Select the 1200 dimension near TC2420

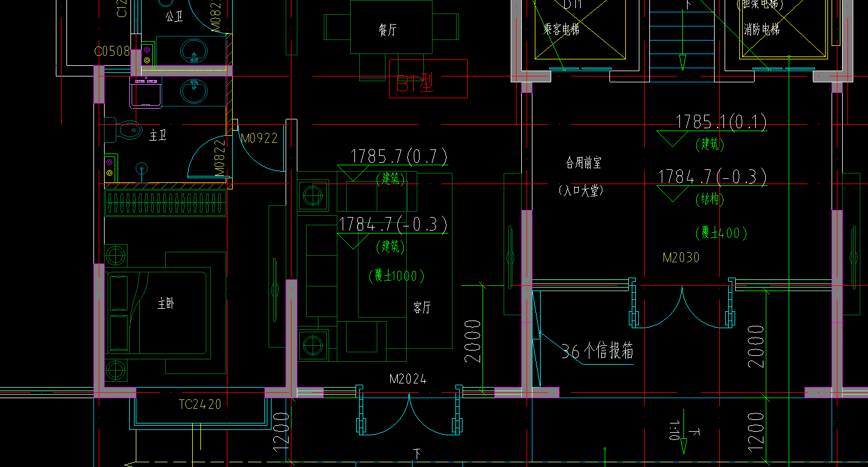(281, 432)
